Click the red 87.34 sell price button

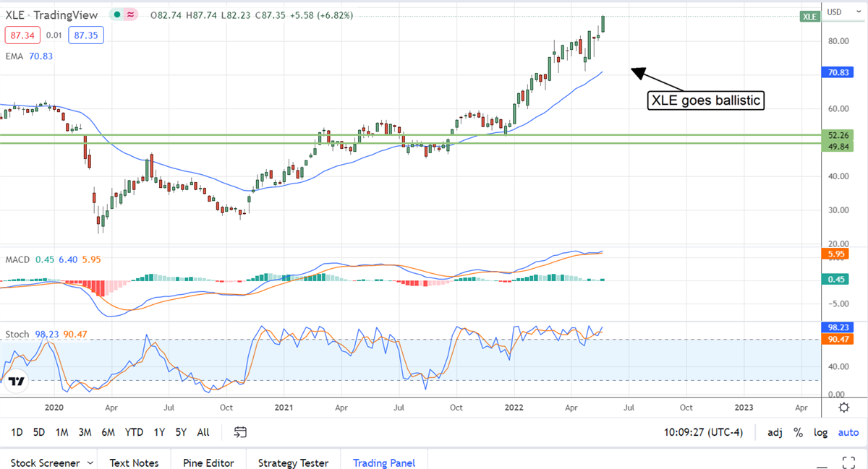[x=22, y=35]
